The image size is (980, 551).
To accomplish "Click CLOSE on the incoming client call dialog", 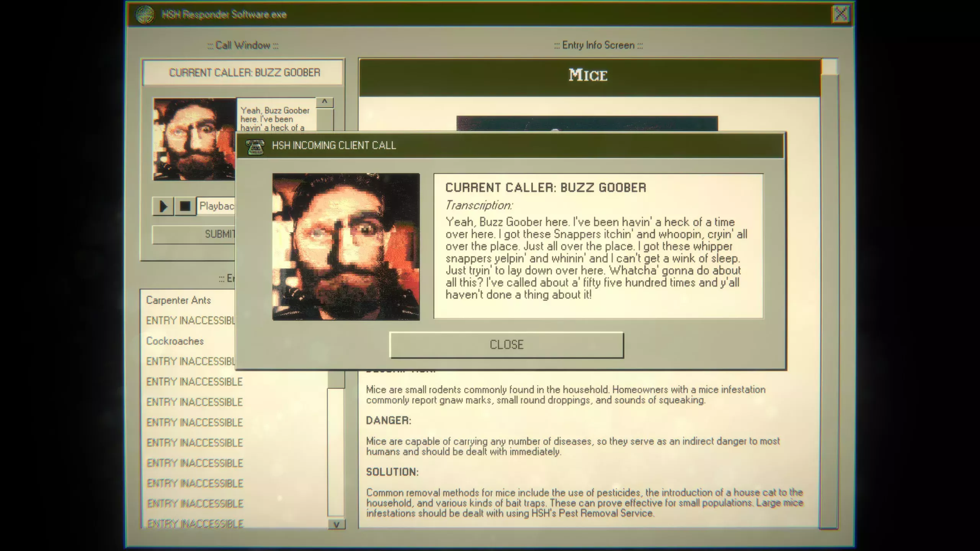I will coord(506,344).
